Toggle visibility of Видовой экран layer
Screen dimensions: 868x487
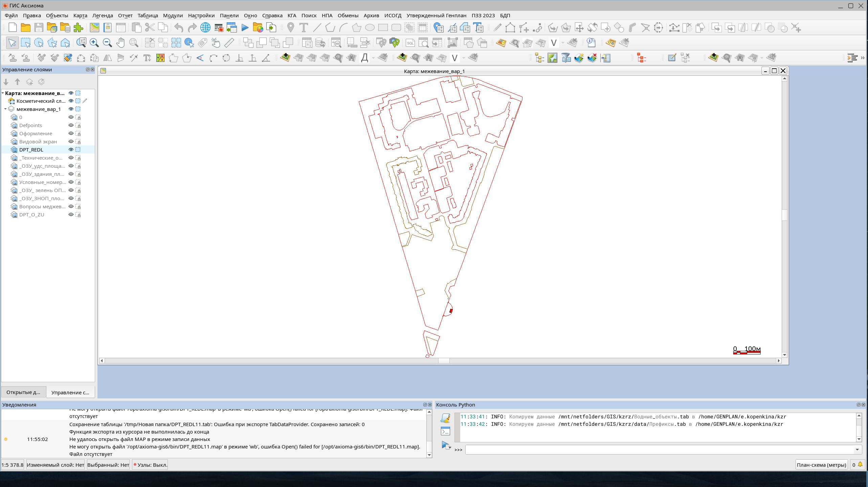point(71,141)
